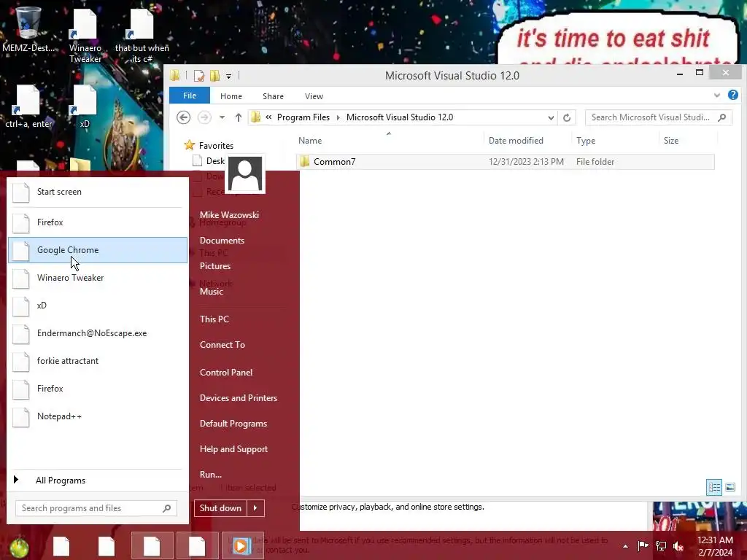The height and width of the screenshot is (560, 747).
Task: Click Explorer Back navigation arrow
Action: (183, 117)
